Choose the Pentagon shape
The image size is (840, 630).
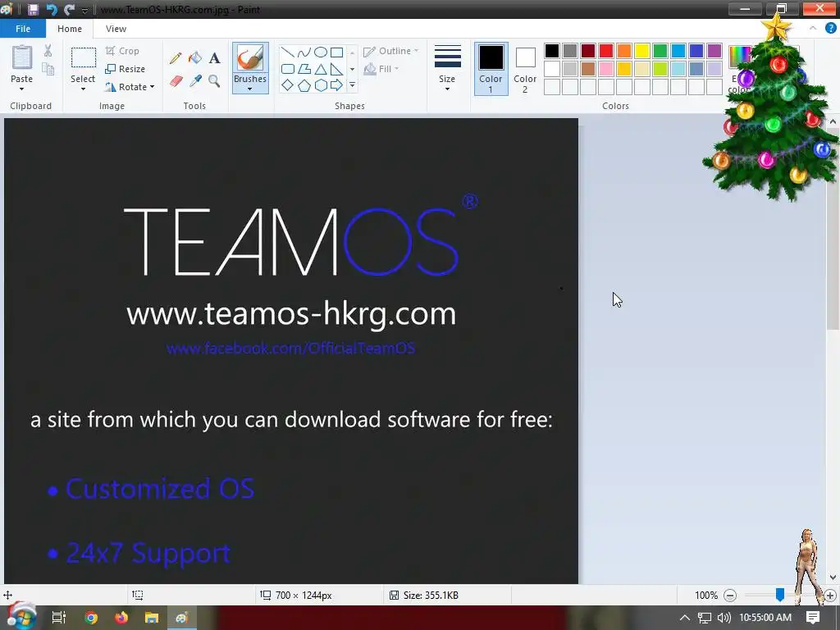coord(304,85)
